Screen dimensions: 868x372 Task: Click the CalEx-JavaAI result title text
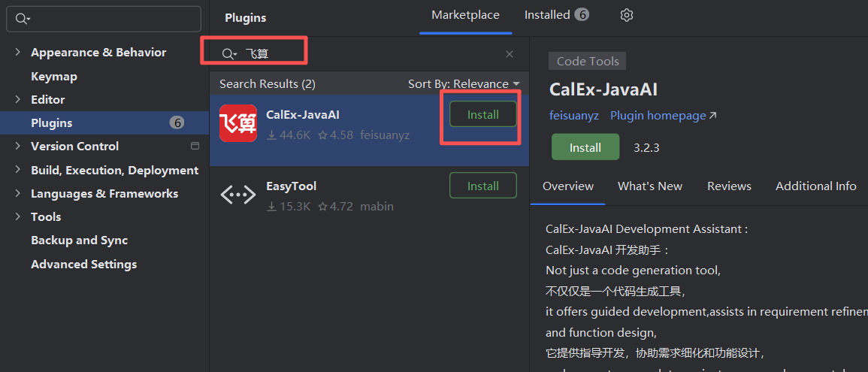[303, 114]
